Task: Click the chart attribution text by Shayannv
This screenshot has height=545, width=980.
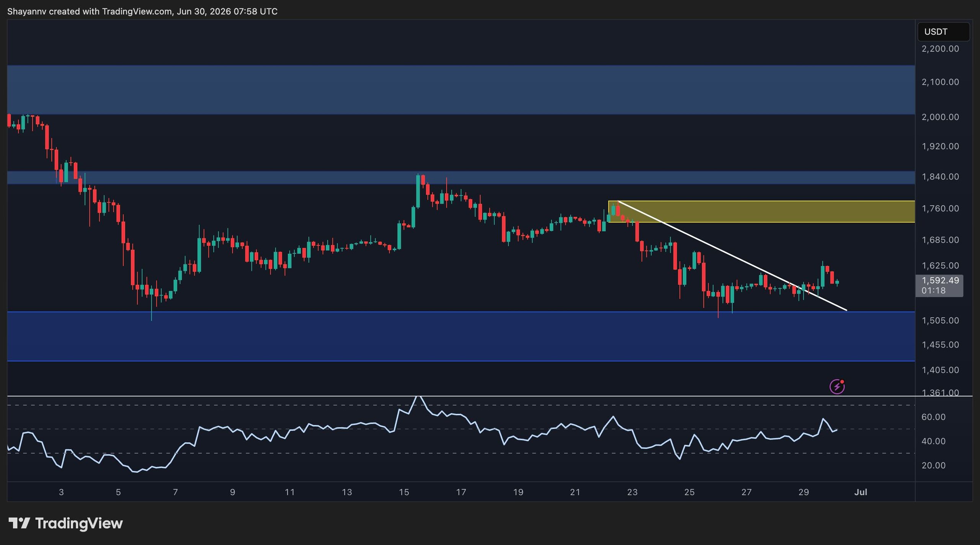Action: coord(142,11)
